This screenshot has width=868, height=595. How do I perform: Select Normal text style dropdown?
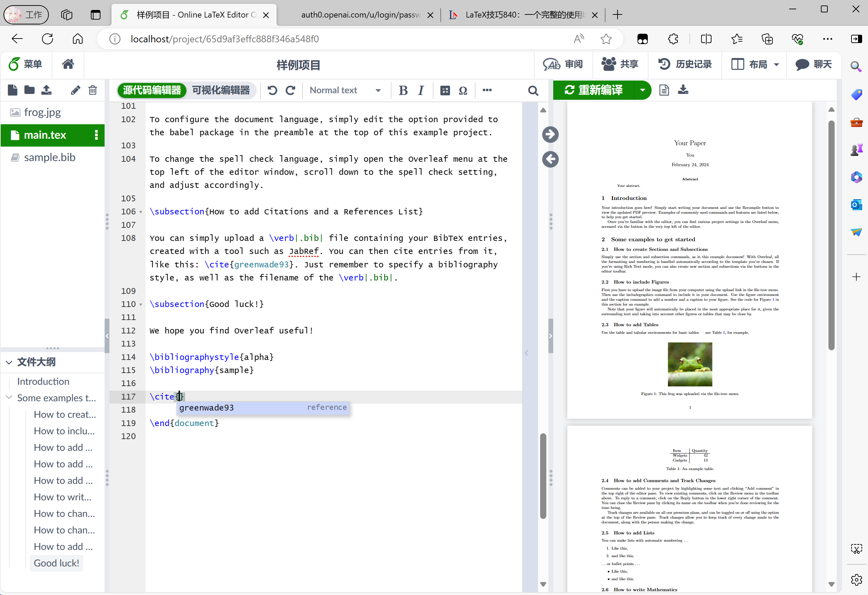click(344, 91)
